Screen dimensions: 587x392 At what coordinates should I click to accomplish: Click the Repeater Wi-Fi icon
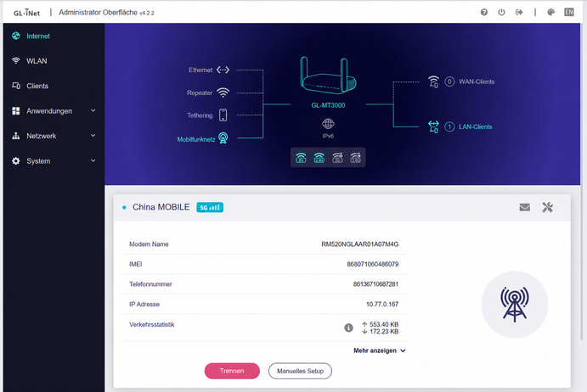[223, 92]
